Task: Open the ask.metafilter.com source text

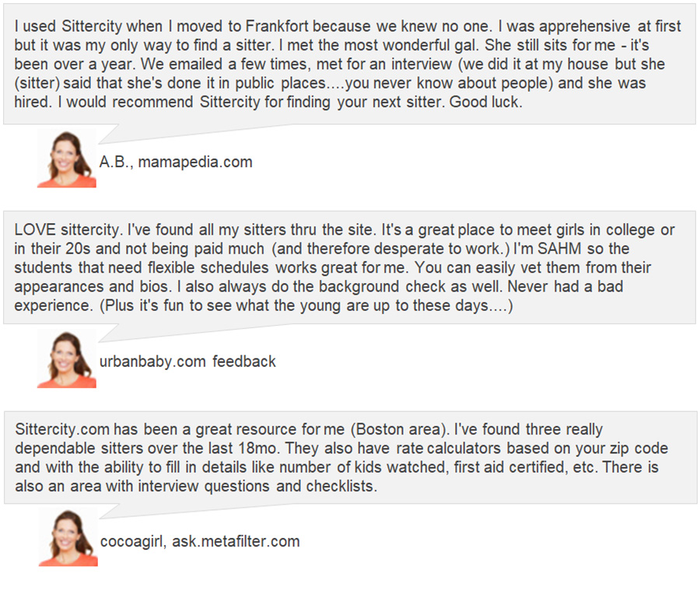Action: tap(236, 541)
